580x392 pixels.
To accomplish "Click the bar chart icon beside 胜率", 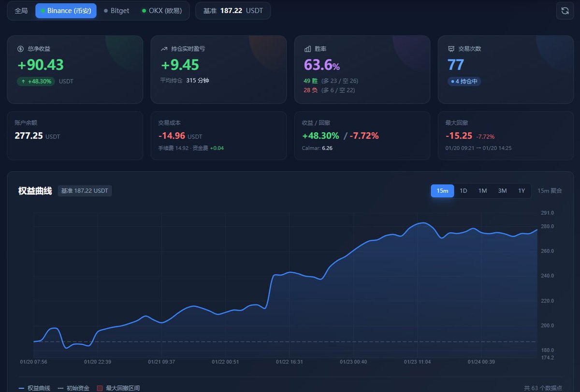I will [x=307, y=49].
